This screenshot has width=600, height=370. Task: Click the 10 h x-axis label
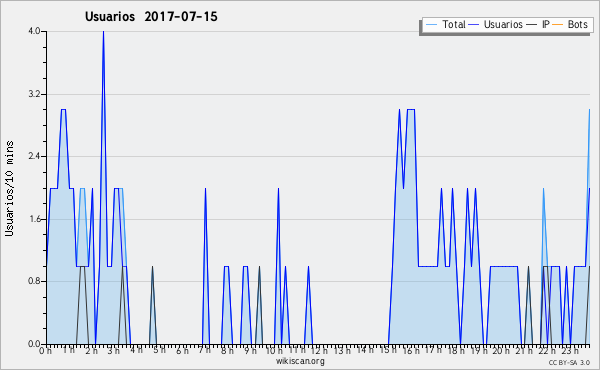(x=274, y=350)
